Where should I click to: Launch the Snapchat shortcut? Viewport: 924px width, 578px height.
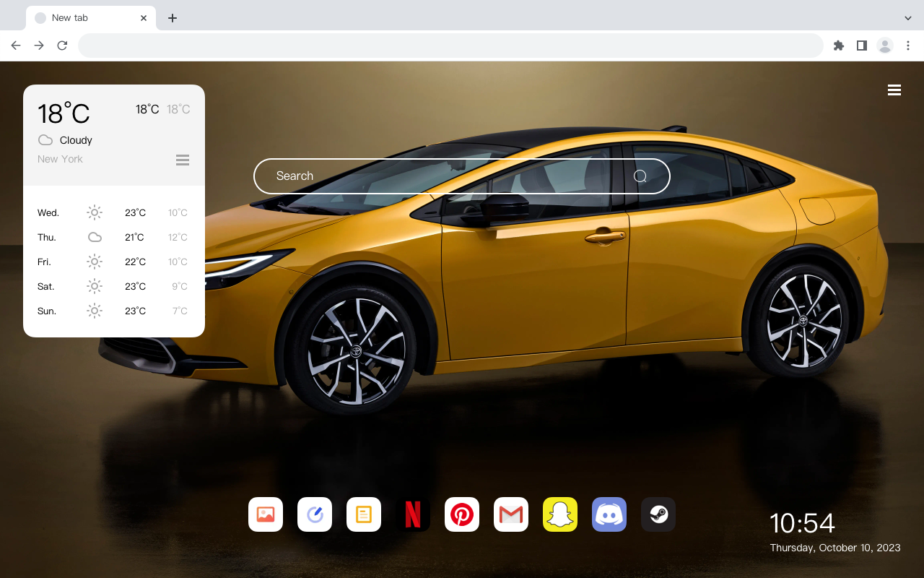click(560, 514)
